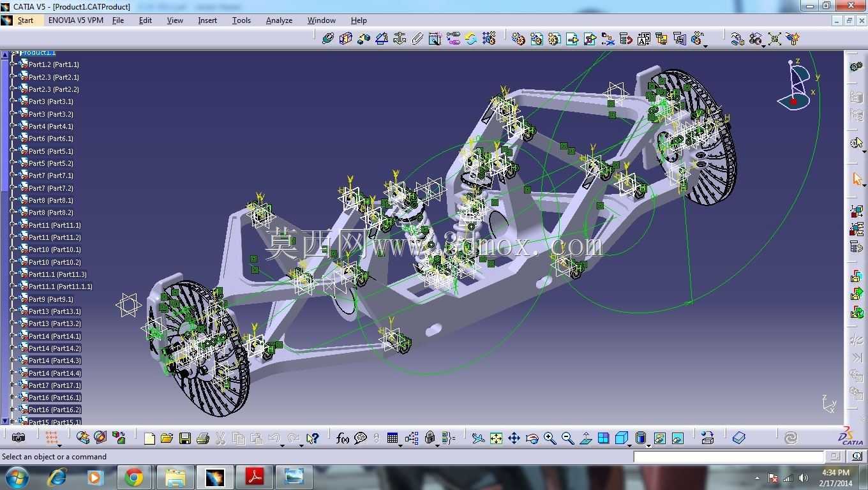Select Part11.1 (Part11.1.1) in the tree
Image resolution: width=868 pixels, height=490 pixels.
tap(61, 287)
